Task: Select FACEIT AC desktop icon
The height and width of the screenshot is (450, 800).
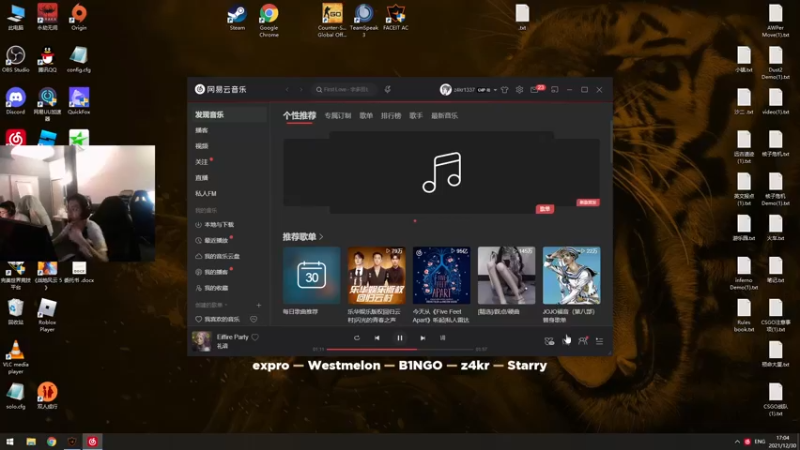Action: tap(395, 17)
